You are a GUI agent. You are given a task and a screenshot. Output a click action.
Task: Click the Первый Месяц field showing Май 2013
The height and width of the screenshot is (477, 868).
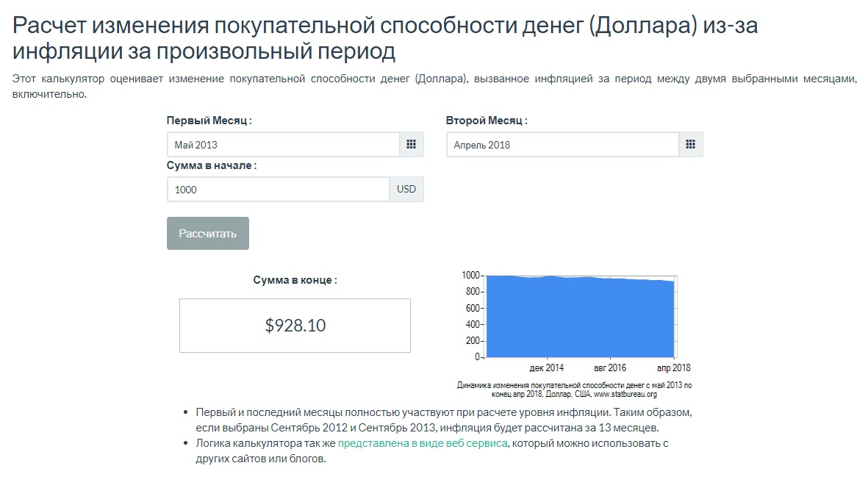coord(284,145)
